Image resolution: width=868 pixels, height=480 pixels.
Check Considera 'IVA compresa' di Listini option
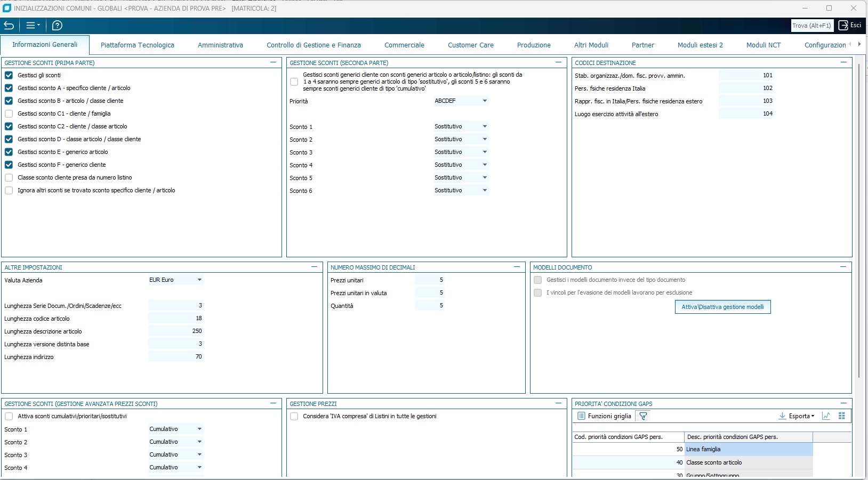pos(294,416)
